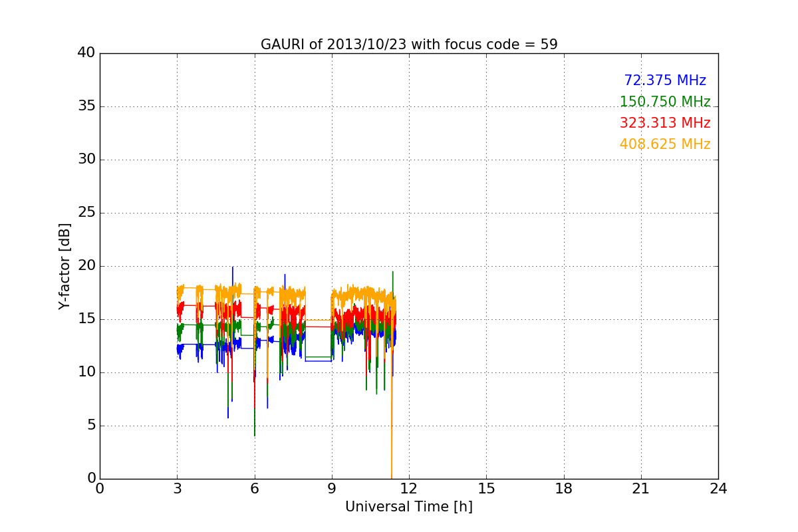Select the 323.313 MHz legend label

click(x=665, y=123)
